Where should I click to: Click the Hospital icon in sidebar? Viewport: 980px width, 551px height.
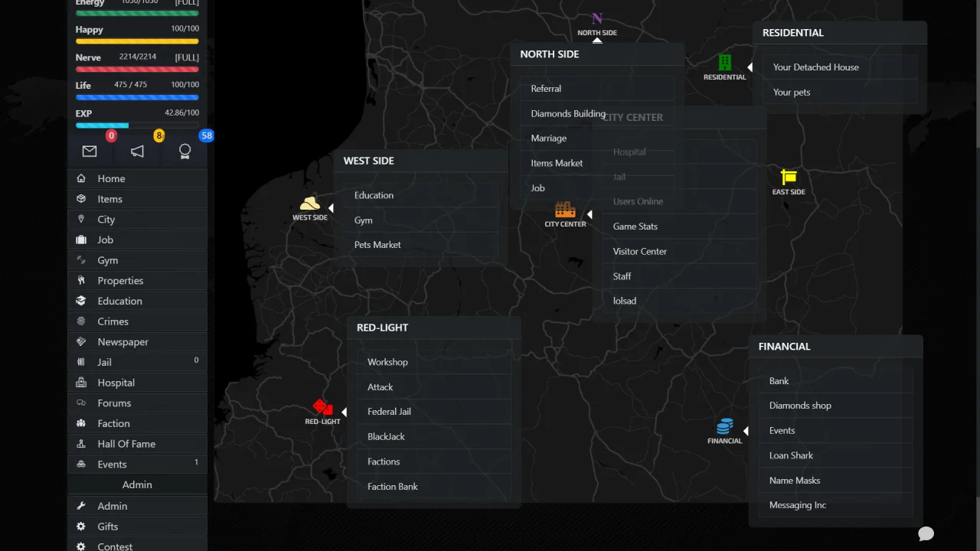point(81,383)
